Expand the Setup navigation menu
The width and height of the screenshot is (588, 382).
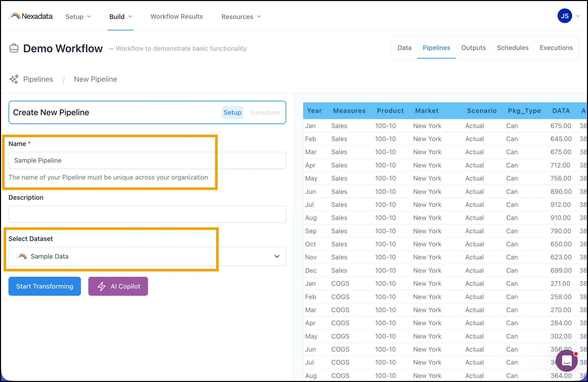(x=78, y=17)
